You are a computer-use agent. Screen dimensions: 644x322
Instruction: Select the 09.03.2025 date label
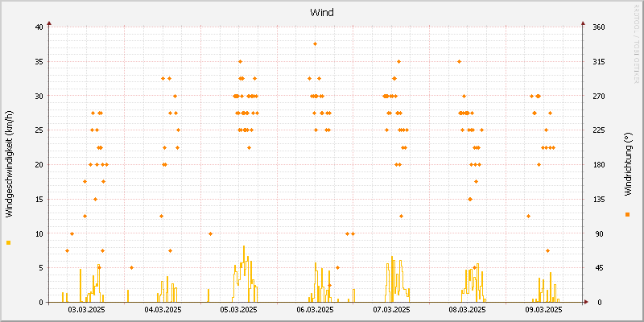(x=544, y=310)
